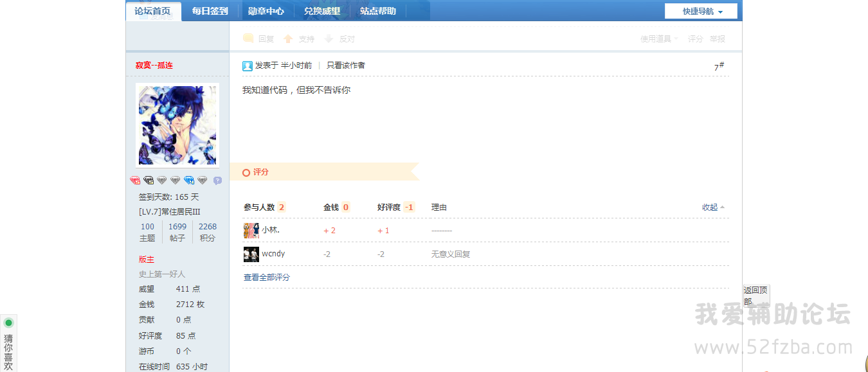This screenshot has height=372, width=868.
Task: Open the 站点帮助 tab
Action: pyautogui.click(x=378, y=11)
